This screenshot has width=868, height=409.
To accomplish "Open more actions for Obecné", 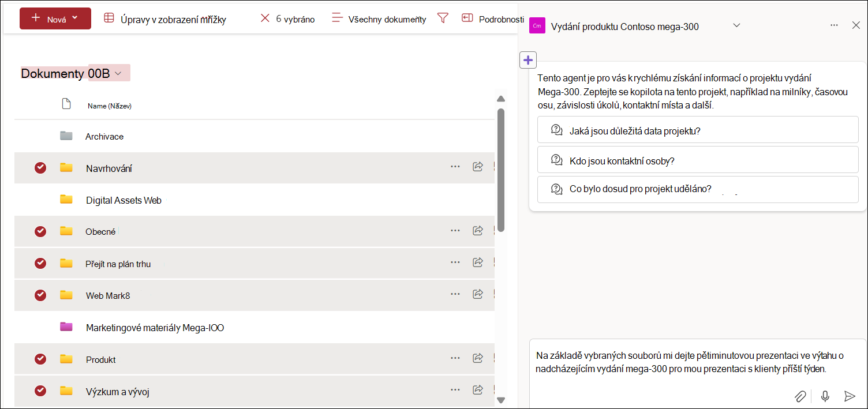I will click(455, 230).
